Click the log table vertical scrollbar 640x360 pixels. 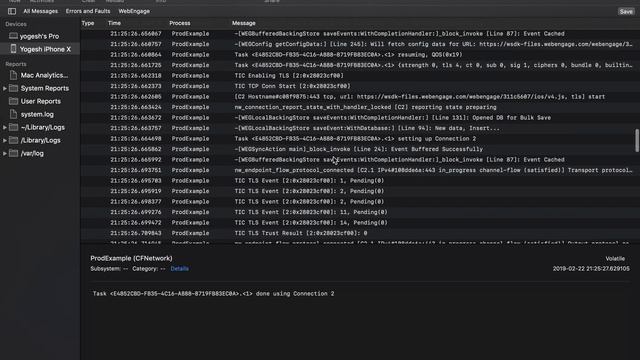point(637,140)
